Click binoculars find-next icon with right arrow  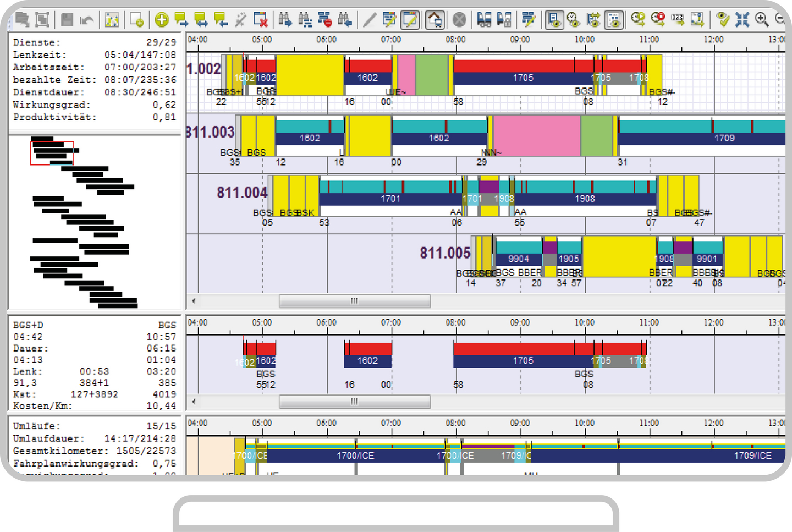coord(285,20)
